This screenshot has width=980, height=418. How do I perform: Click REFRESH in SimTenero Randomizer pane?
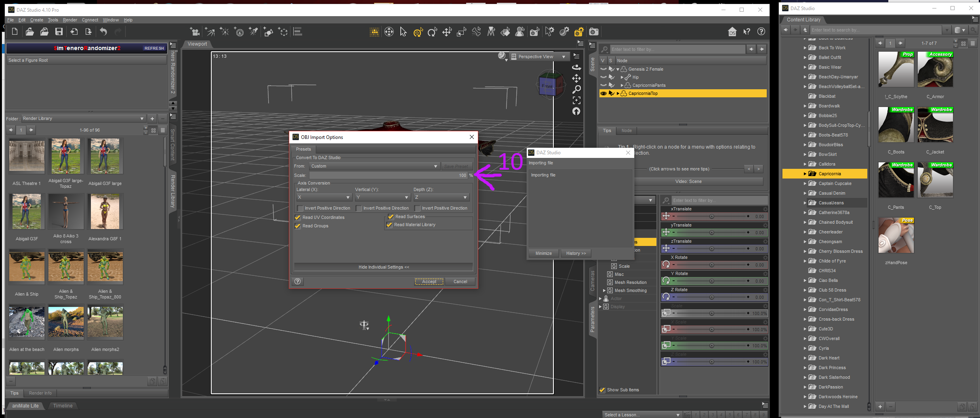coord(154,48)
